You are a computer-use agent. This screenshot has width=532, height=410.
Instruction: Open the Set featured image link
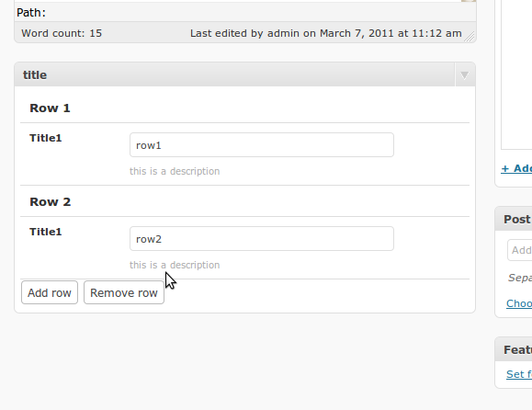click(519, 374)
